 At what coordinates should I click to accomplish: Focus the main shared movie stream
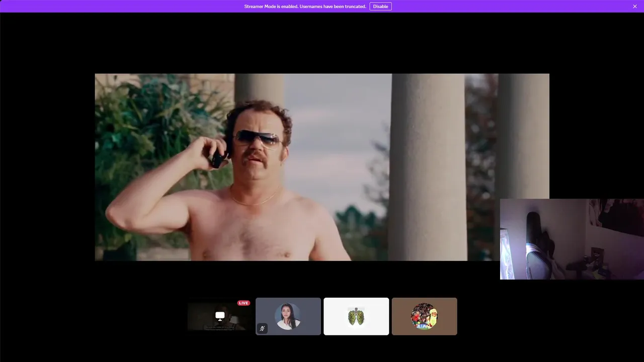tap(322, 167)
